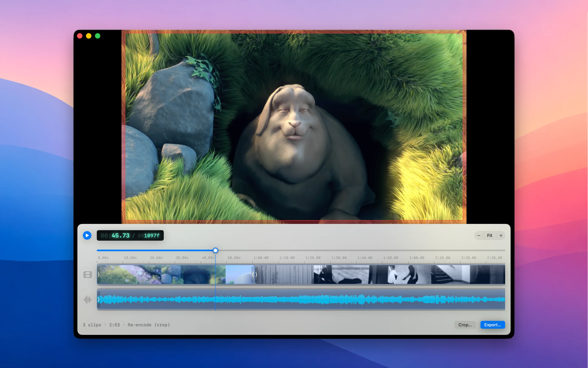Click the 0.00s ruler label
The width and height of the screenshot is (588, 368).
tap(103, 258)
